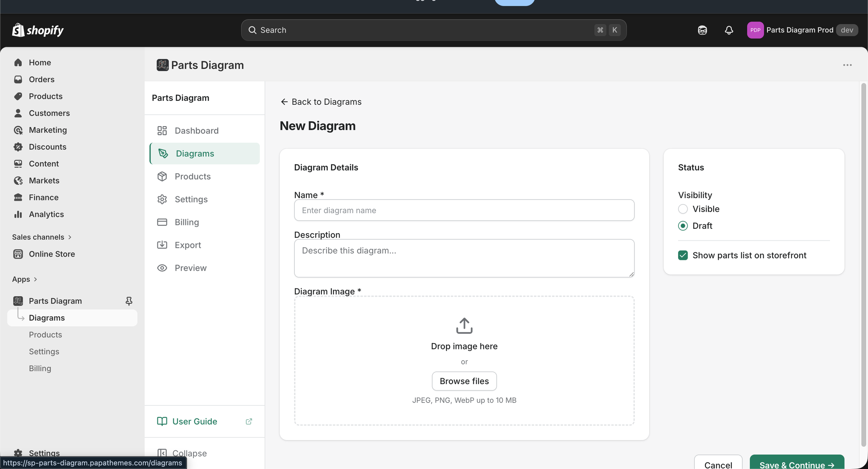
Task: Expand the Apps section
Action: (25, 279)
